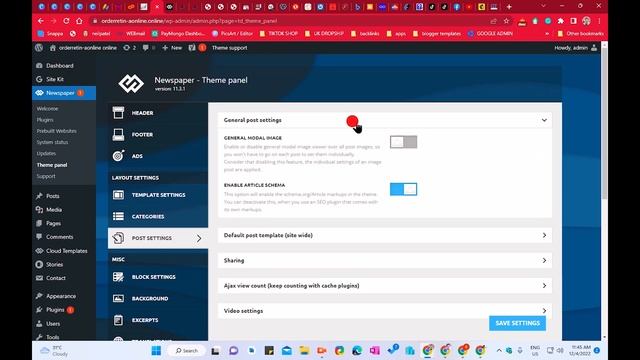640x360 pixels.
Task: Click the WordPress logo in admin bar
Action: 39,48
